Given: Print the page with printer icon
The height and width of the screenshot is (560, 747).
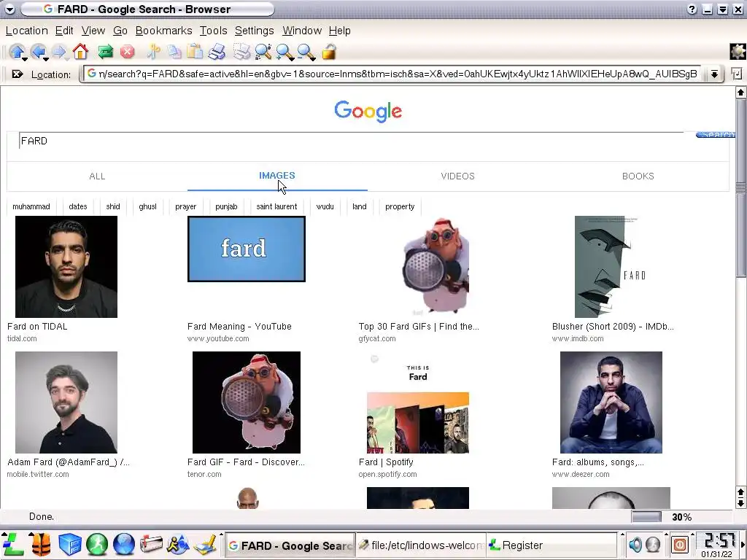Looking at the screenshot, I should (217, 52).
